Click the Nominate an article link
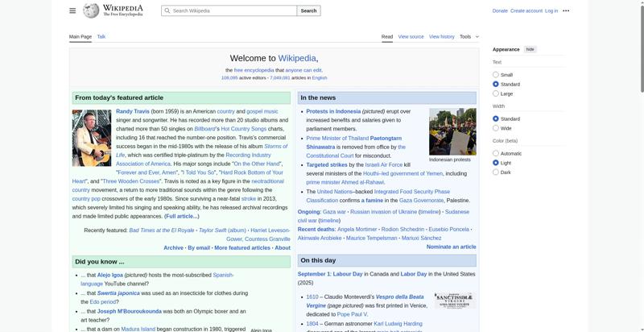The width and height of the screenshot is (644, 332). point(452,247)
